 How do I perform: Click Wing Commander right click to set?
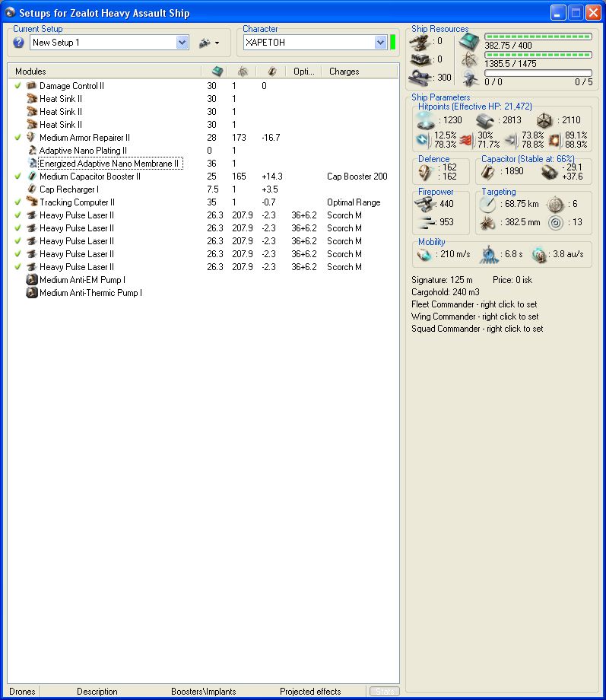(474, 316)
